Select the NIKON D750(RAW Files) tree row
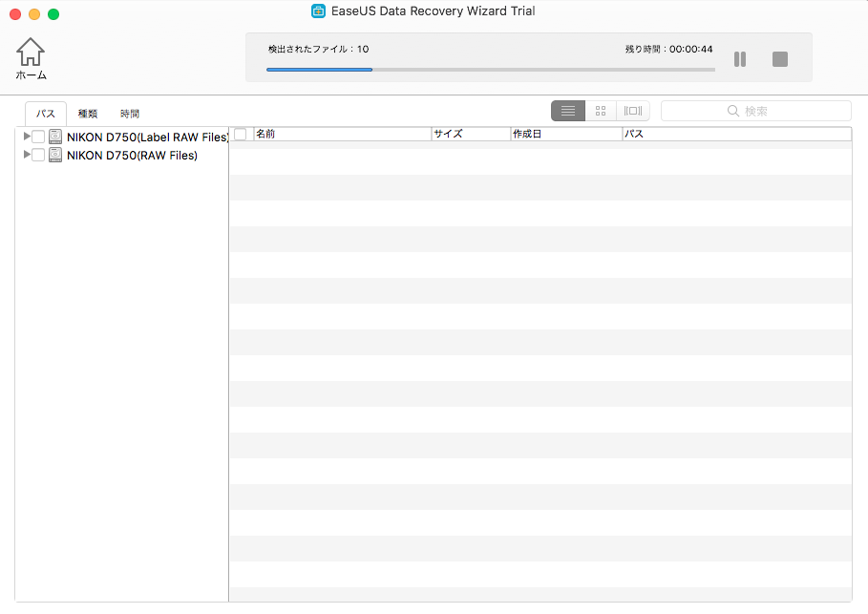The height and width of the screenshot is (614, 868). (122, 155)
